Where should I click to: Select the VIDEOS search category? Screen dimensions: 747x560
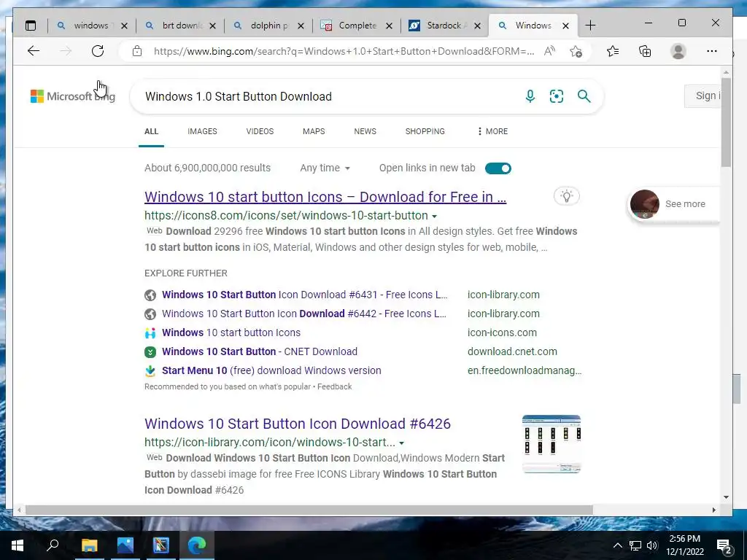point(260,131)
